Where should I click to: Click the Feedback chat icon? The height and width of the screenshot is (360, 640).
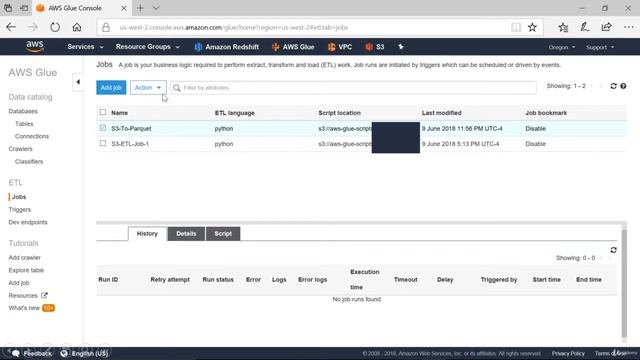(x=16, y=353)
